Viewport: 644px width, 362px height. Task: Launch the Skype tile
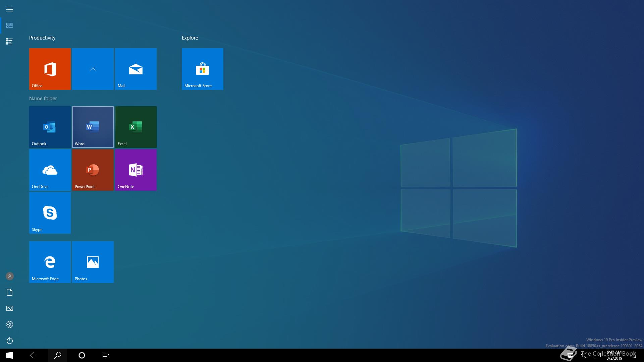tap(50, 213)
